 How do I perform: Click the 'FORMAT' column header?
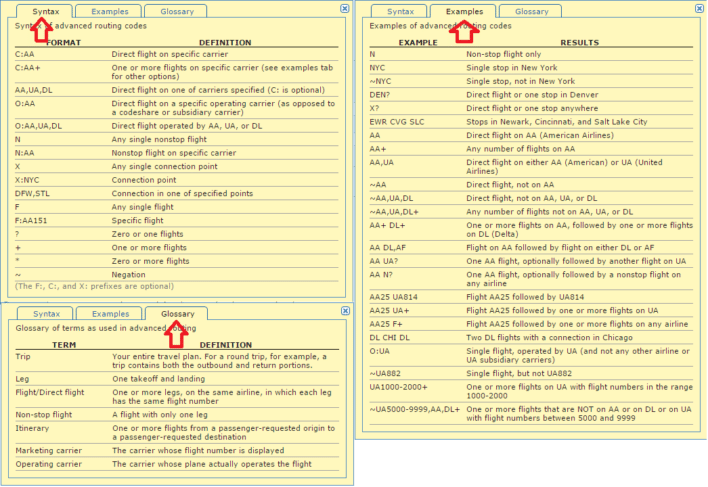(63, 42)
